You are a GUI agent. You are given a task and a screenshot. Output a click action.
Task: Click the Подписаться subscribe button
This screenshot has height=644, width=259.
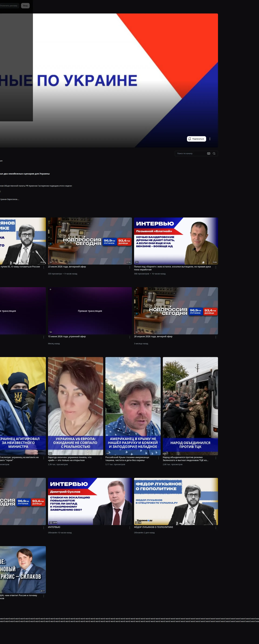(x=197, y=139)
